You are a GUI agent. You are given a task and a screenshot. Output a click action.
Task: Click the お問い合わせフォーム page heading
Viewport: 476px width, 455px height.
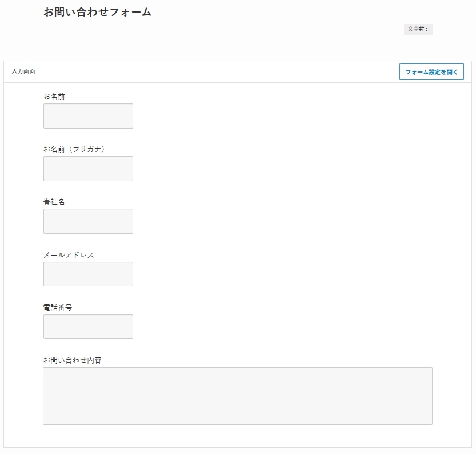pyautogui.click(x=97, y=12)
